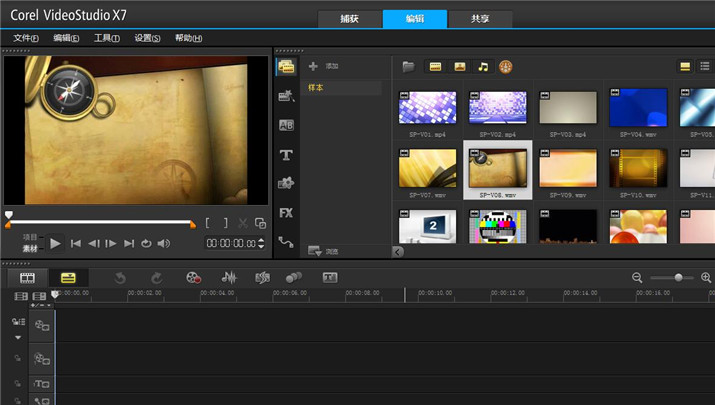
Task: Expand the Browse dropdown below library list
Action: 315,251
